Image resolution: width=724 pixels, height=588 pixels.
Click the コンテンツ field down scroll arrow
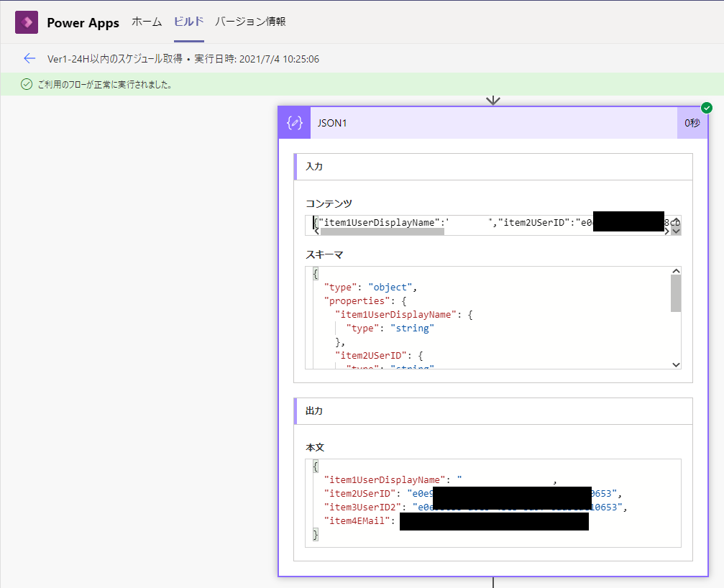tap(676, 231)
